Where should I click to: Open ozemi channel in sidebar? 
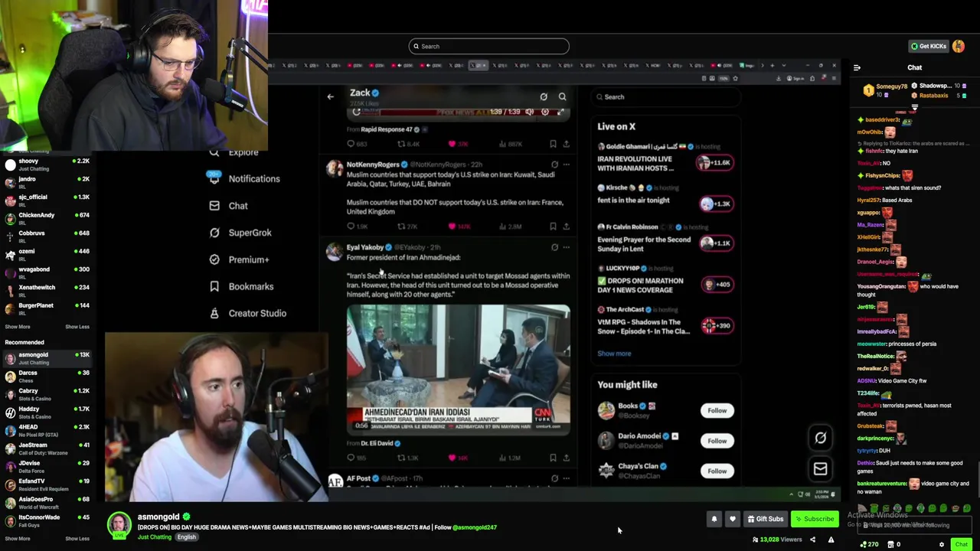coord(46,254)
